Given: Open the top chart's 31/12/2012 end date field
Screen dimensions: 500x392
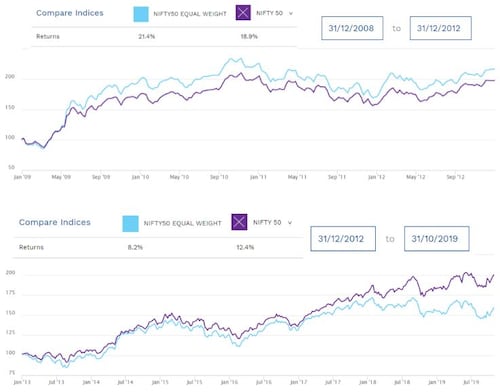Looking at the screenshot, I should pyautogui.click(x=440, y=28).
